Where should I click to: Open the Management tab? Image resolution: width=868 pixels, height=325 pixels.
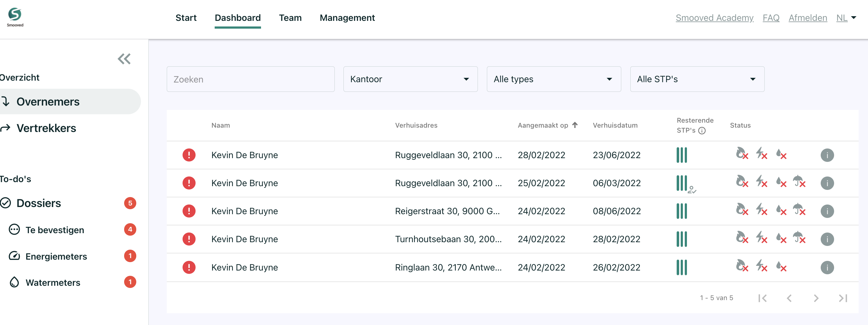point(347,18)
